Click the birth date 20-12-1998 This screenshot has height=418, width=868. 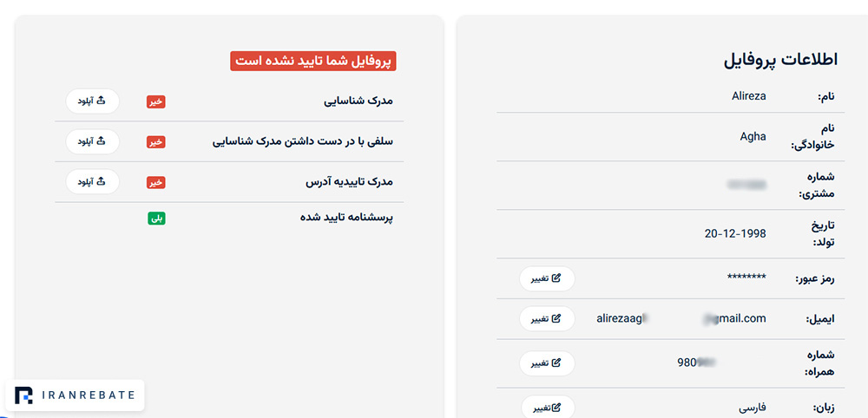[x=735, y=234]
